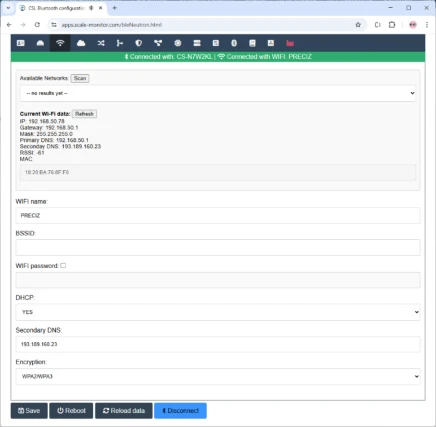Click the Reload data button
This screenshot has width=436, height=427.
[124, 411]
